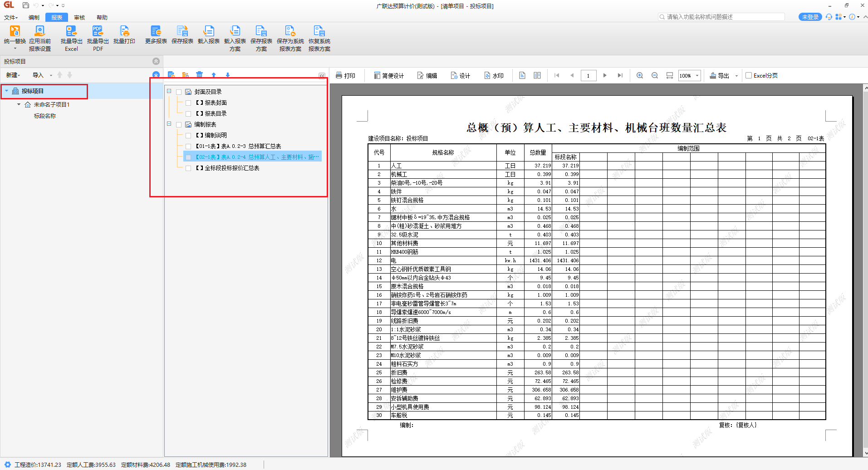
Task: Go to the next preview page
Action: 605,75
